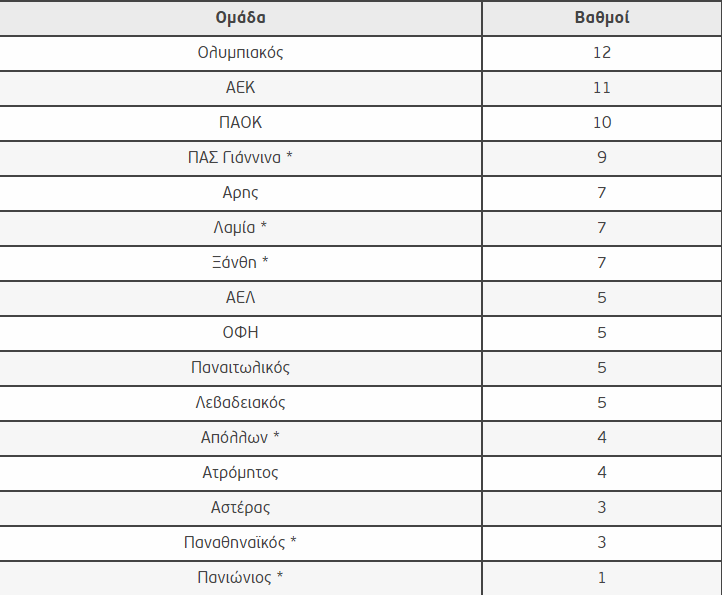This screenshot has height=595, width=722.
Task: Select the ΠΑΟΚ row name
Action: [x=240, y=122]
